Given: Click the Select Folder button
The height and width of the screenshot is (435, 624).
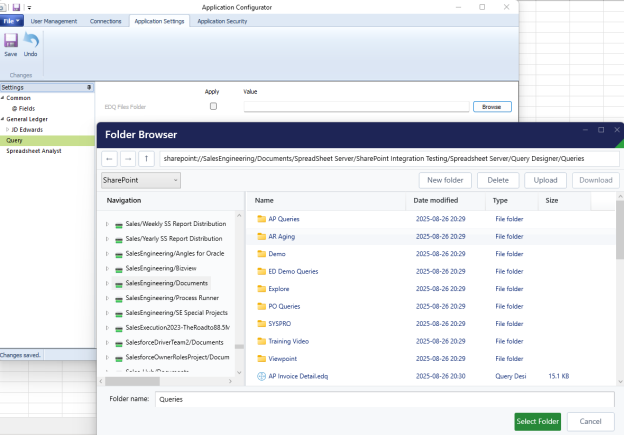Looking at the screenshot, I should coord(537,422).
